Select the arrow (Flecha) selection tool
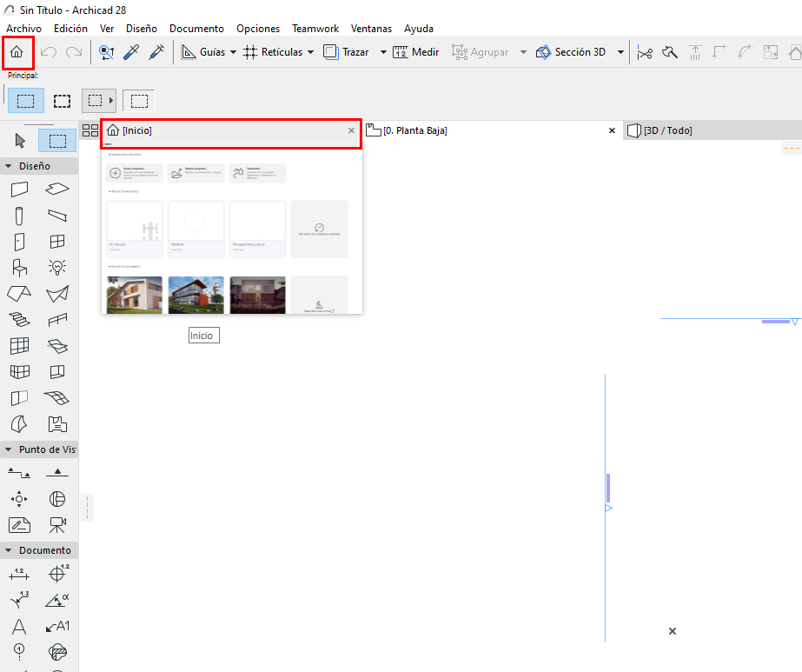The image size is (802, 672). (19, 140)
